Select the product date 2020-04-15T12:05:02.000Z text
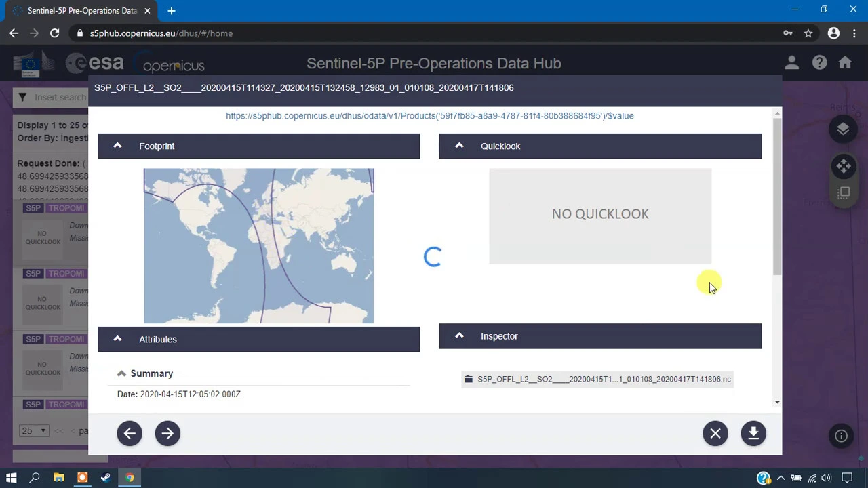The image size is (868, 488). click(191, 394)
